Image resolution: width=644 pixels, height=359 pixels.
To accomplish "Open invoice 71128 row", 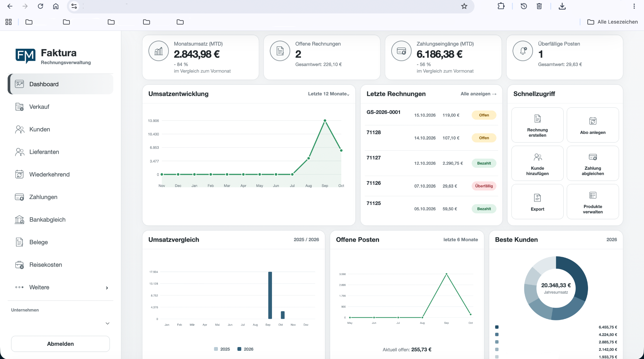I will (x=431, y=138).
